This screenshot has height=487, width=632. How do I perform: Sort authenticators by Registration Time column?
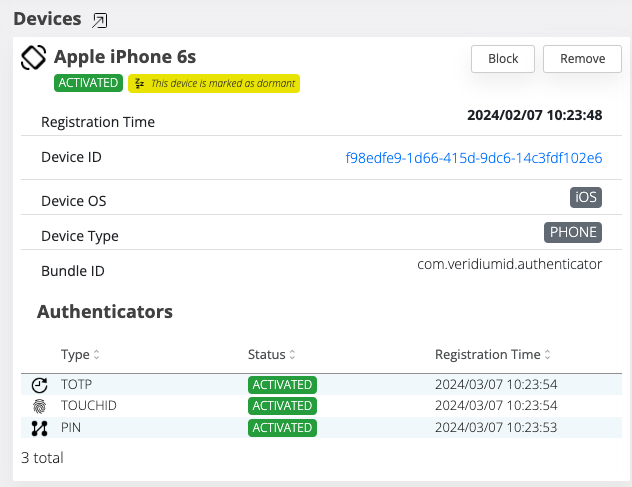tap(547, 355)
